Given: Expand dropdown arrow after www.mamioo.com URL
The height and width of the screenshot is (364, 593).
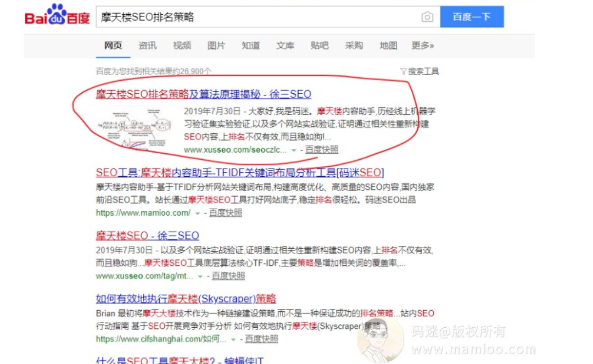Looking at the screenshot, I should pyautogui.click(x=197, y=213).
